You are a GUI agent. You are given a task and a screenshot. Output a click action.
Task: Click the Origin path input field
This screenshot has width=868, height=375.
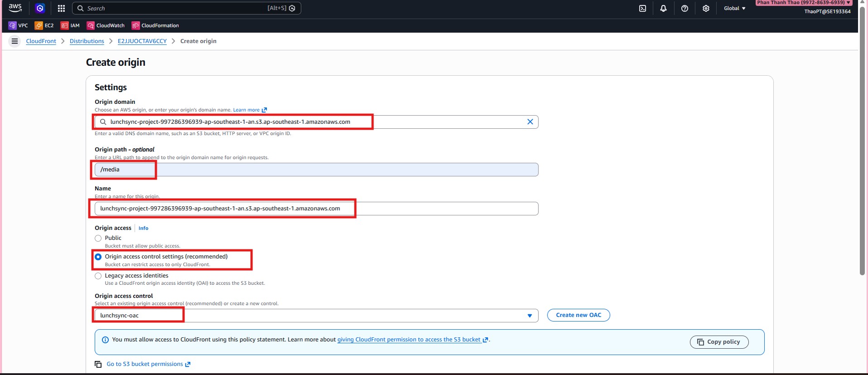316,170
